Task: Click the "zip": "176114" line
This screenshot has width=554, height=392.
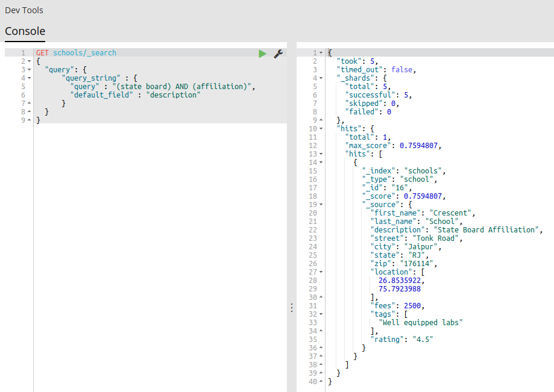Action: click(x=404, y=264)
